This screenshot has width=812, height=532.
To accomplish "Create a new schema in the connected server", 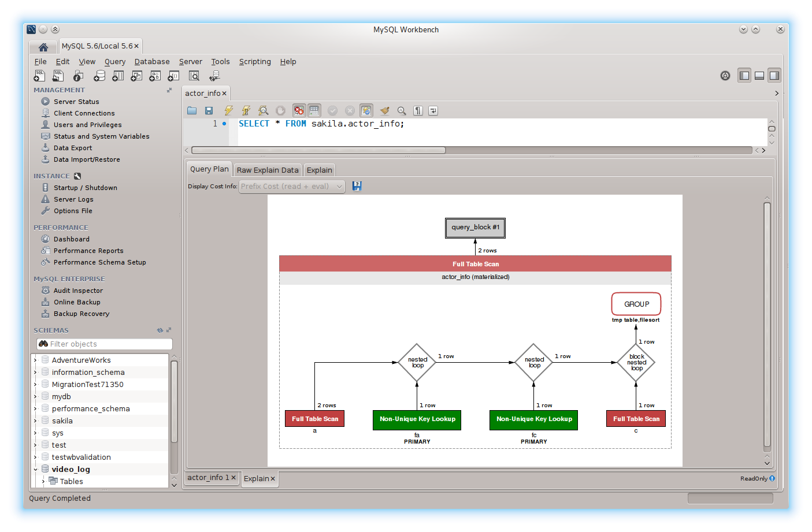I will pos(99,76).
